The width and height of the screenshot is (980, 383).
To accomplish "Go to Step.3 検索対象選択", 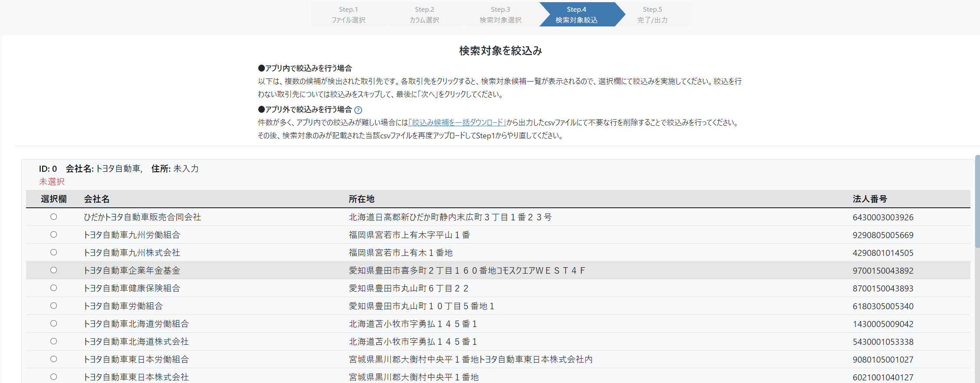I will click(500, 14).
